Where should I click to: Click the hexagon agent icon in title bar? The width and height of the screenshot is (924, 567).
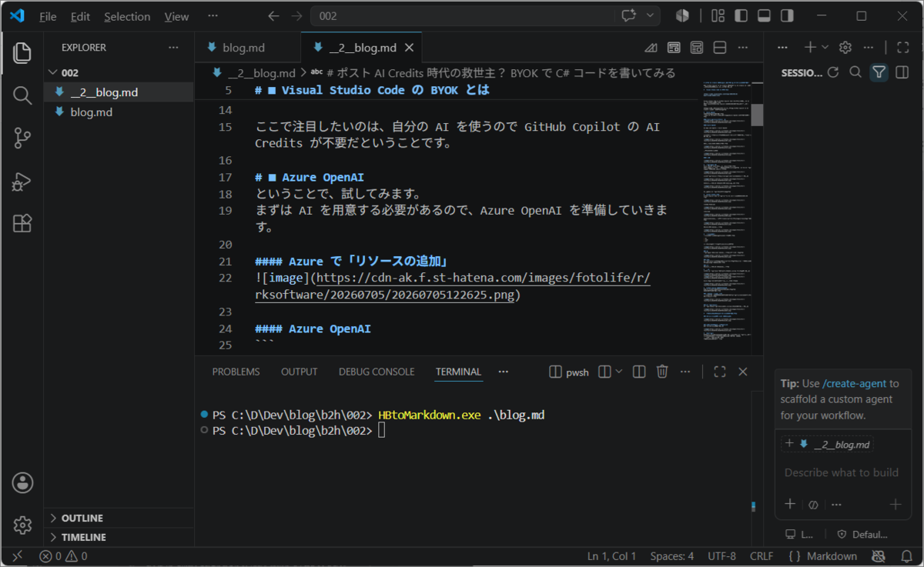coord(682,16)
